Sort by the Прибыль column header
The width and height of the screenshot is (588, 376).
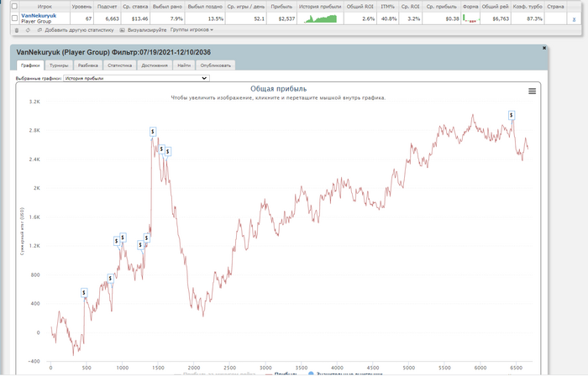(x=281, y=7)
